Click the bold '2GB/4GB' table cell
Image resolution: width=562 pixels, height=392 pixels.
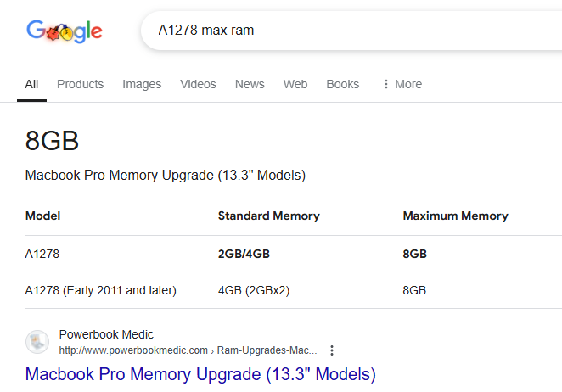244,254
